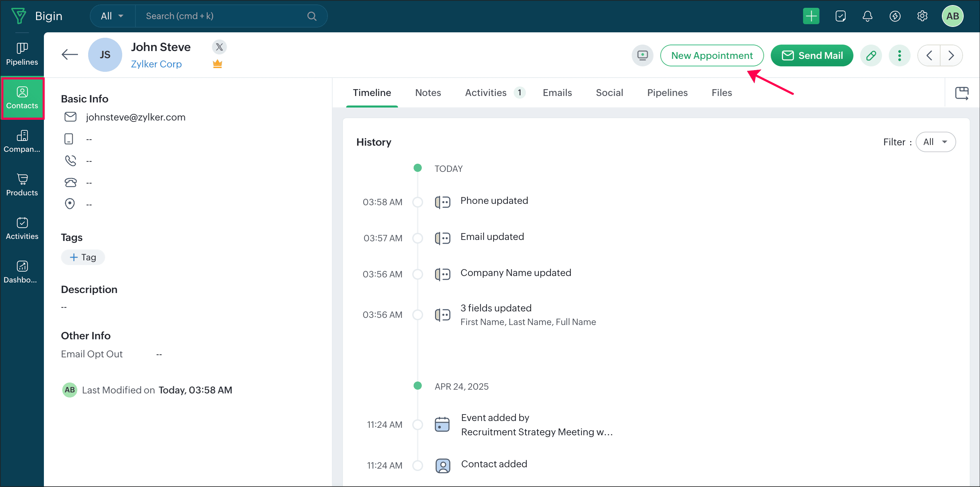Image resolution: width=980 pixels, height=487 pixels.
Task: Open the Pipelines sidebar icon
Action: click(x=22, y=54)
